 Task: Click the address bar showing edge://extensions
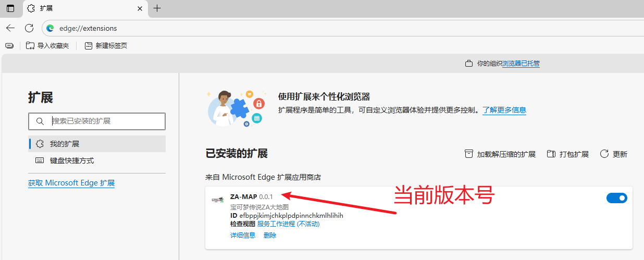click(x=208, y=28)
